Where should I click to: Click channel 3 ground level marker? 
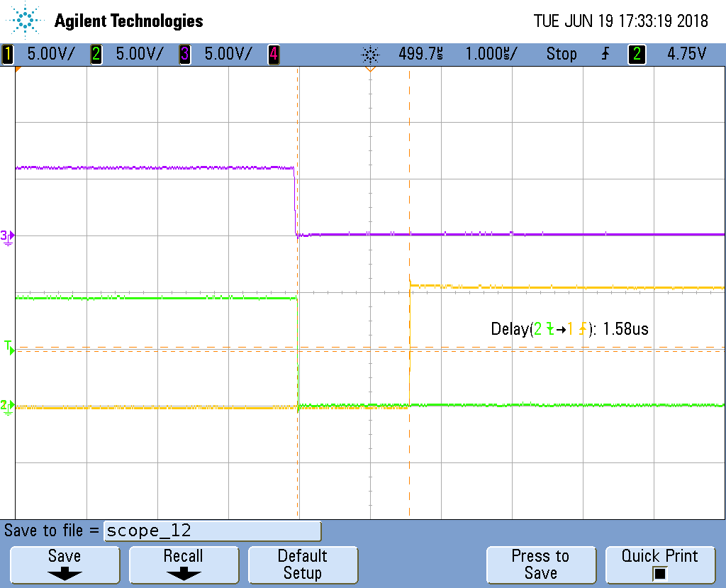7,237
